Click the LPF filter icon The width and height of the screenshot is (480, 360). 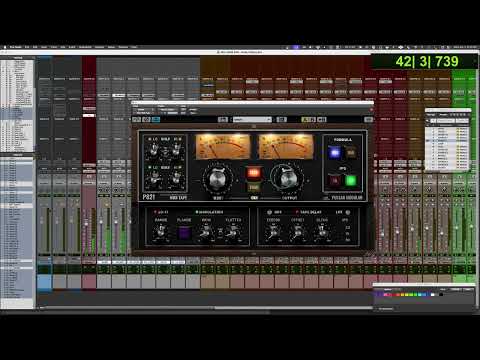(x=348, y=212)
